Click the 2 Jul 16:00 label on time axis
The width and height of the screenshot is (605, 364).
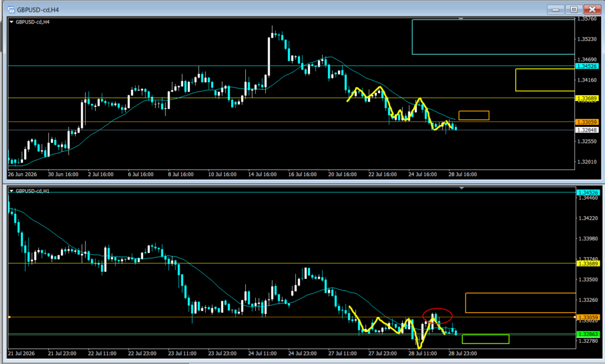(x=100, y=174)
